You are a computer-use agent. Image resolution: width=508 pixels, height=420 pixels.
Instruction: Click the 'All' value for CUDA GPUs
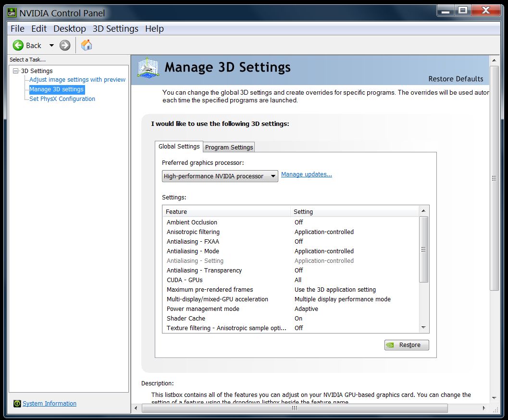298,280
